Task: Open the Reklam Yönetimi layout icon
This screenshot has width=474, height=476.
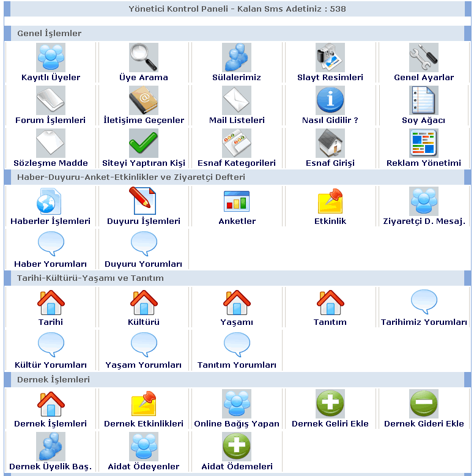Action: [424, 143]
